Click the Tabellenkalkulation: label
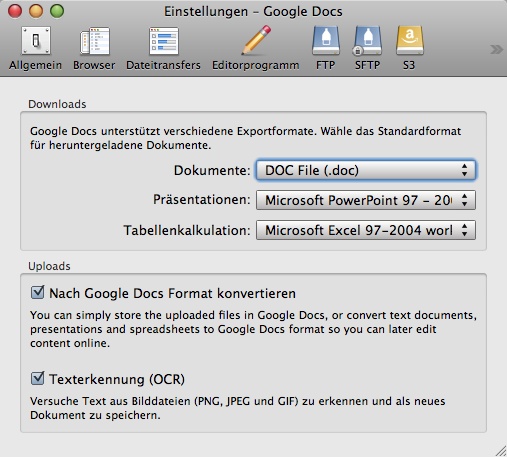The width and height of the screenshot is (507, 457). 187,230
